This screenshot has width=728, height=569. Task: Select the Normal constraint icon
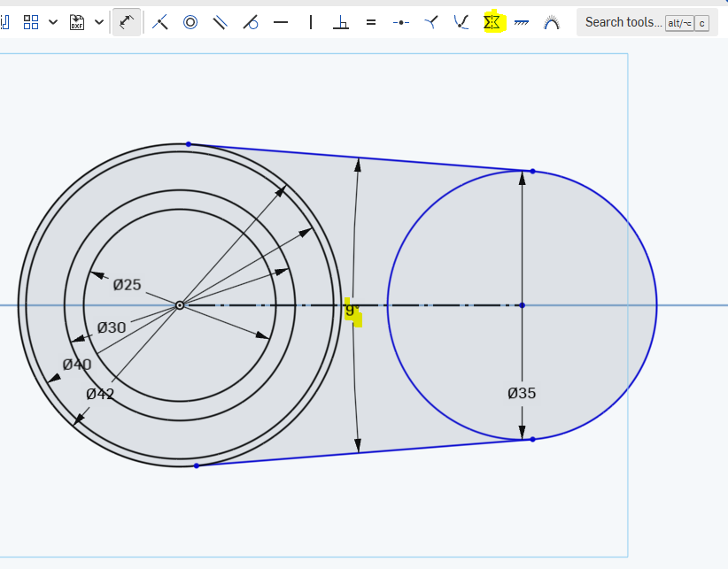431,22
